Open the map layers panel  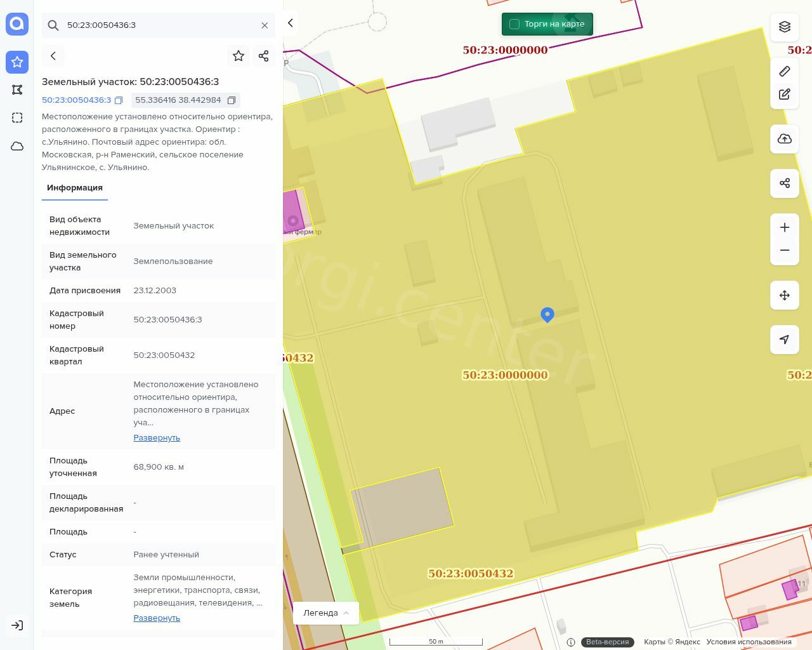point(785,27)
